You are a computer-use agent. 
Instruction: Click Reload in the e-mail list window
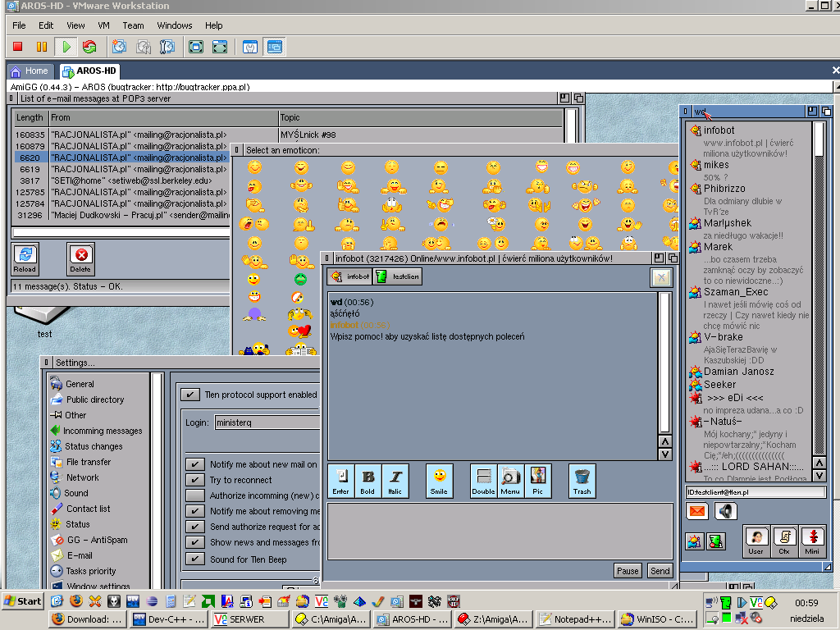click(25, 258)
